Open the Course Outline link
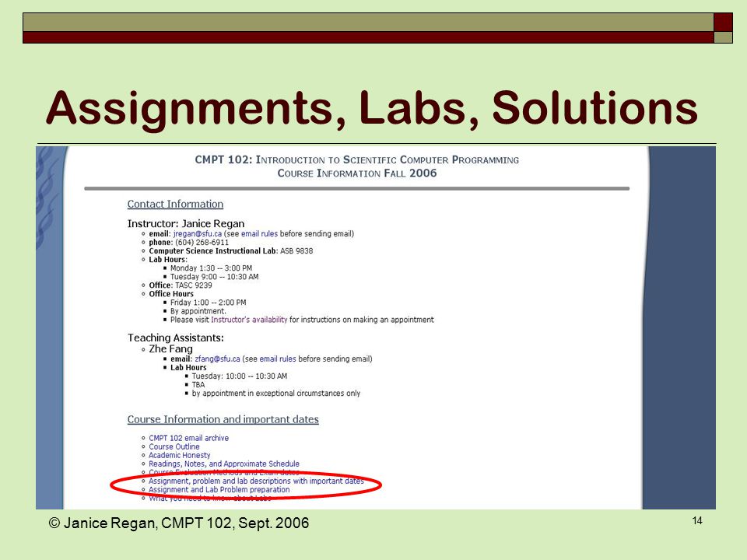The height and width of the screenshot is (560, 747). pyautogui.click(x=174, y=446)
